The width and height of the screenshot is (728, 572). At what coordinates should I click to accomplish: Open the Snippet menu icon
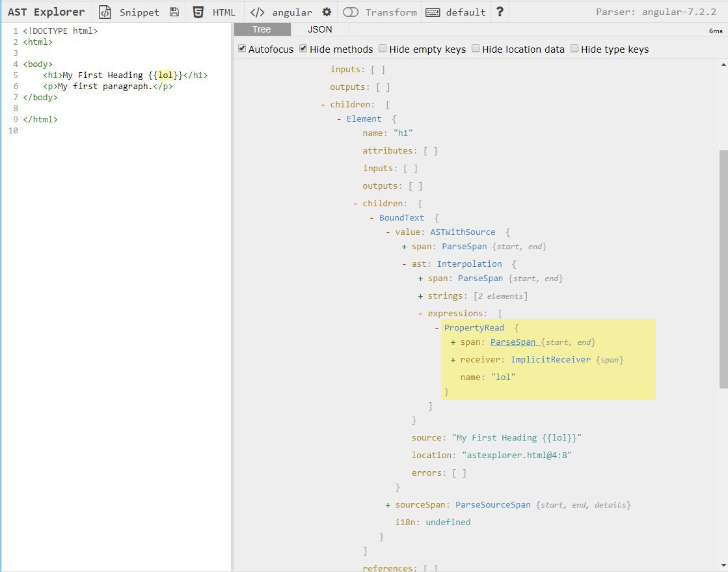pyautogui.click(x=105, y=12)
